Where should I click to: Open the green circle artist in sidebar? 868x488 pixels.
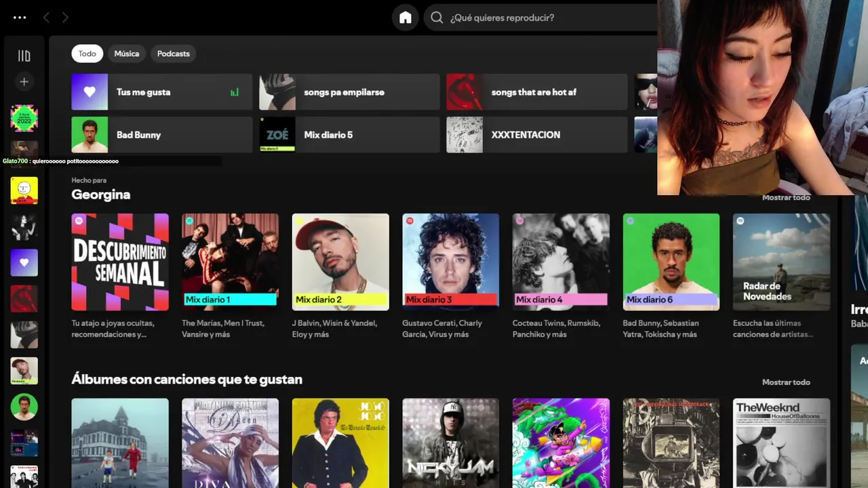point(24,407)
